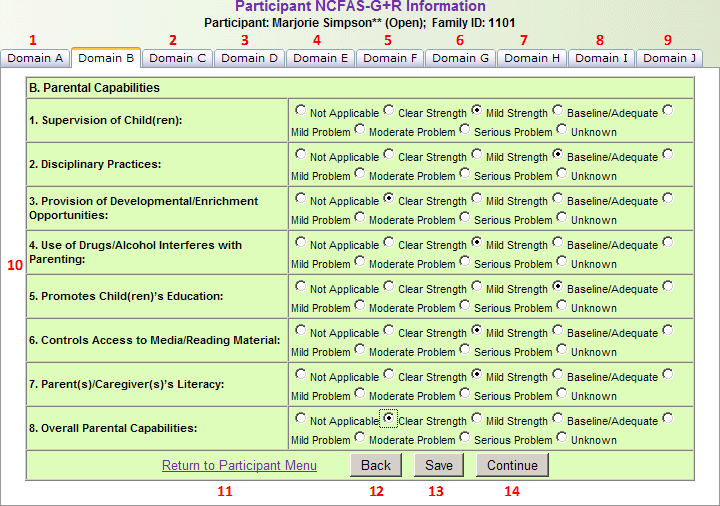Switch to the Domain A tab
Screen dimensions: 720x506
pos(35,58)
